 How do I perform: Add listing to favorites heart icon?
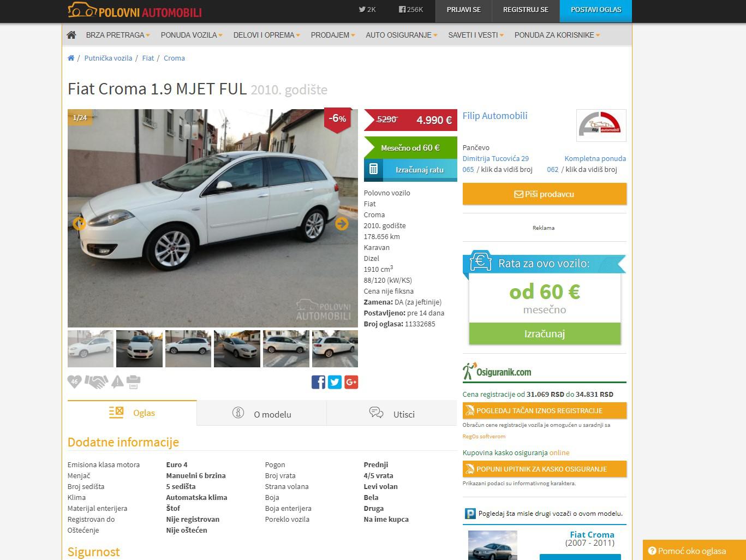click(x=74, y=382)
